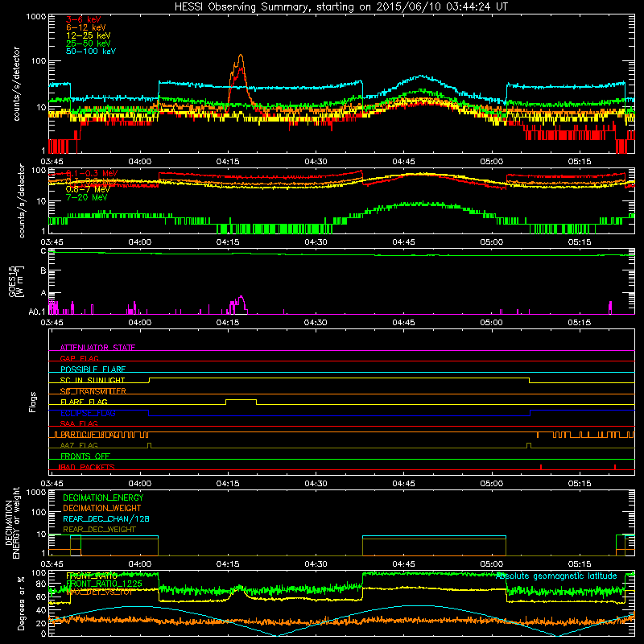
Task: Click the 05:15 tick under the decimation panel
Action: click(580, 564)
